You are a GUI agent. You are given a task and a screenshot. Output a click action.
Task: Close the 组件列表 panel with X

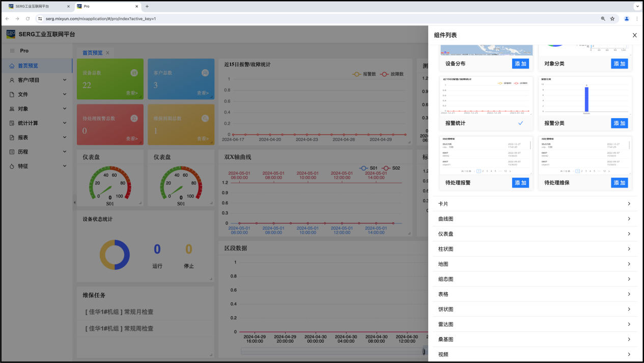point(634,35)
